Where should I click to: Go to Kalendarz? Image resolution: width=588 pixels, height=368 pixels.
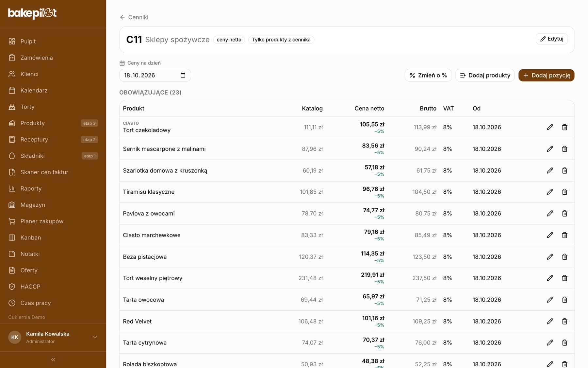coord(53,90)
